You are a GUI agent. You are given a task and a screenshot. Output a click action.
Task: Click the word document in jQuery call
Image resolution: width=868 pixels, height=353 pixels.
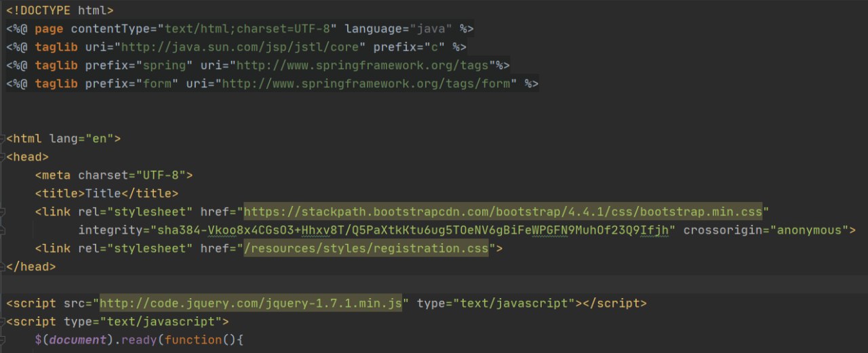pos(77,340)
